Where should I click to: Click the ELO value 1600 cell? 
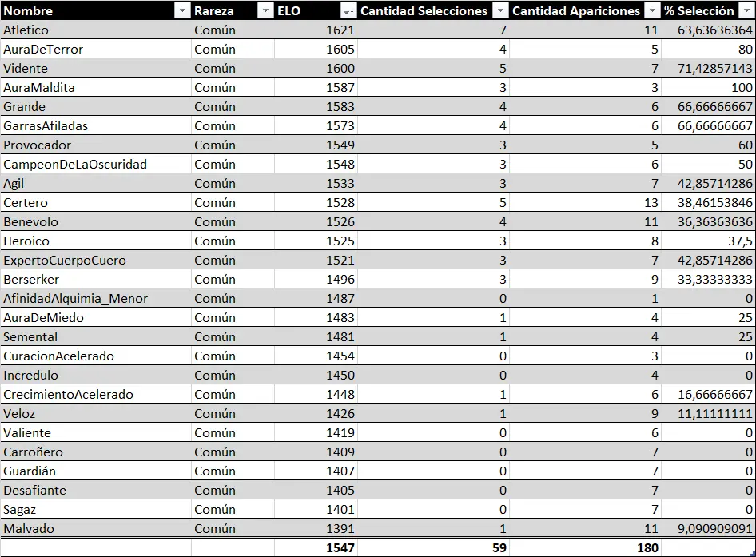click(x=316, y=69)
